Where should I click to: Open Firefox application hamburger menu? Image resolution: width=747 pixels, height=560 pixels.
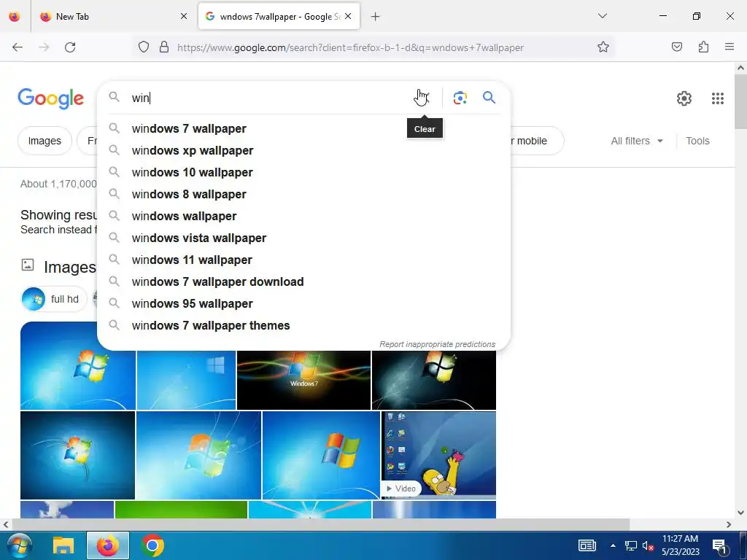click(x=729, y=47)
